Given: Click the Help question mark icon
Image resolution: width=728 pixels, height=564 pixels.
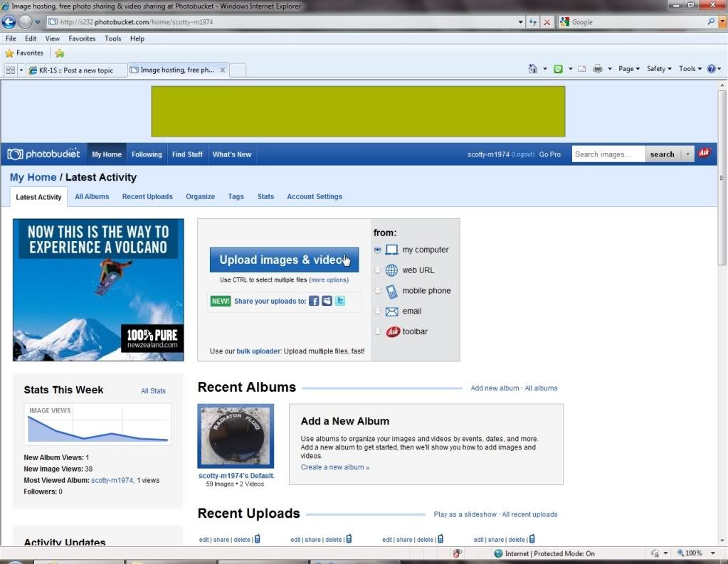Looking at the screenshot, I should (x=711, y=69).
